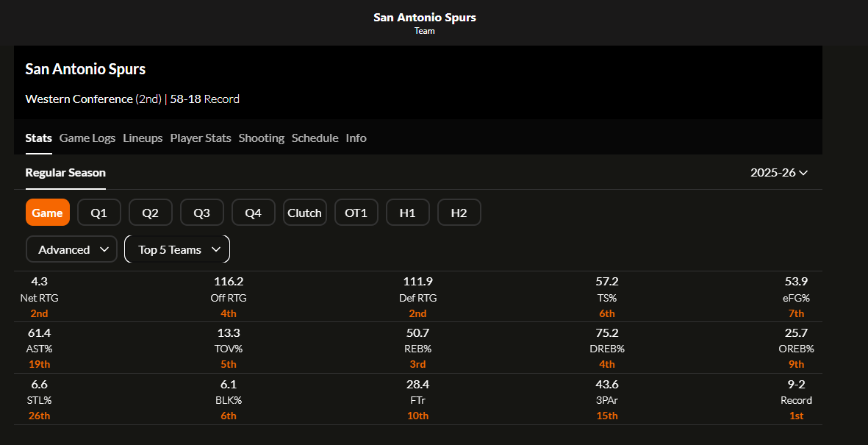The height and width of the screenshot is (445, 868).
Task: Click the Off RTG label
Action: coord(229,298)
